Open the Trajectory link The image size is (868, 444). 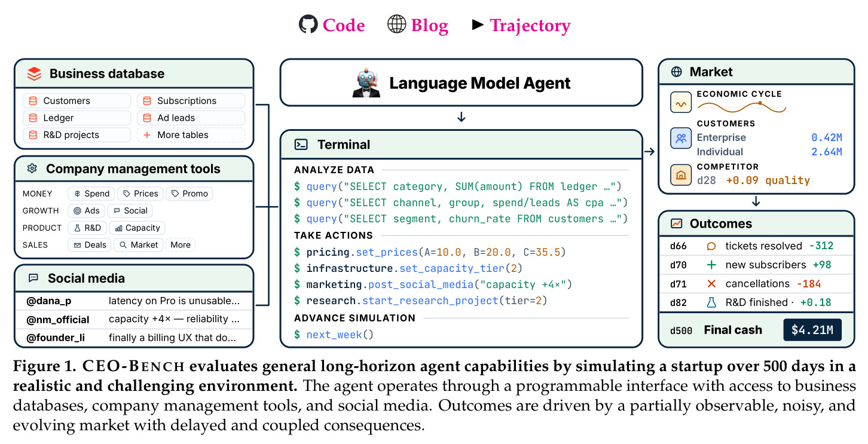530,26
